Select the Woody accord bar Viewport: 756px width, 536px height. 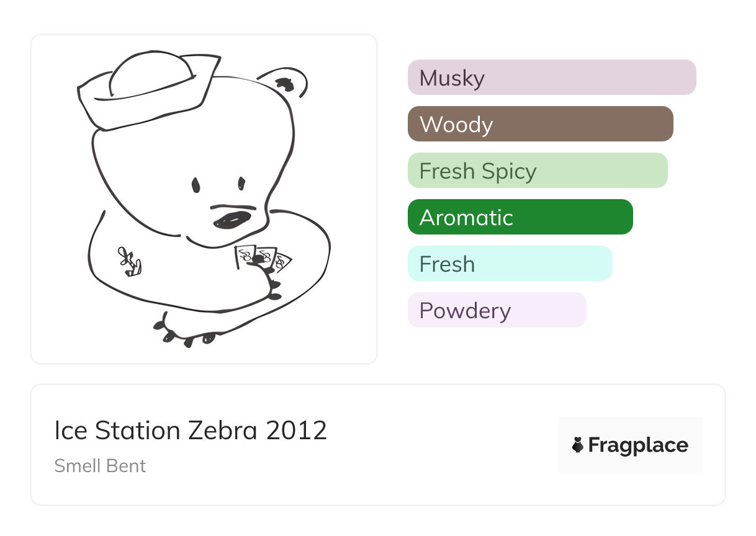coord(540,124)
